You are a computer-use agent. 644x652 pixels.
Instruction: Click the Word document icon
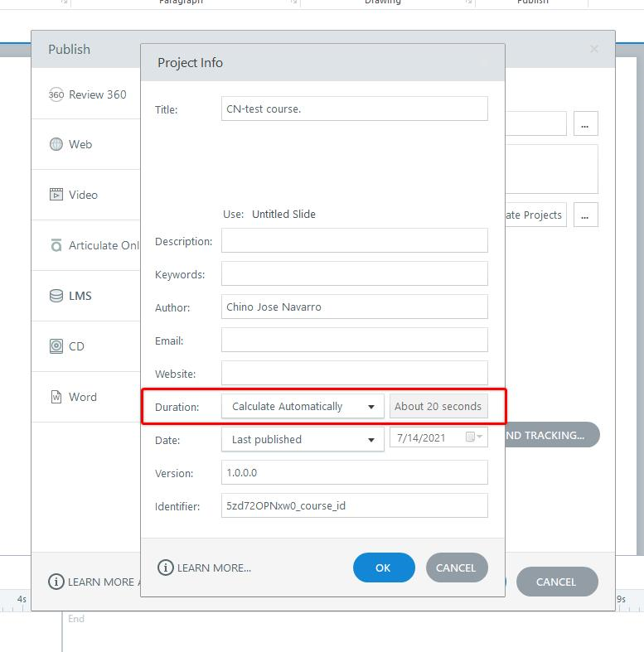[x=56, y=397]
